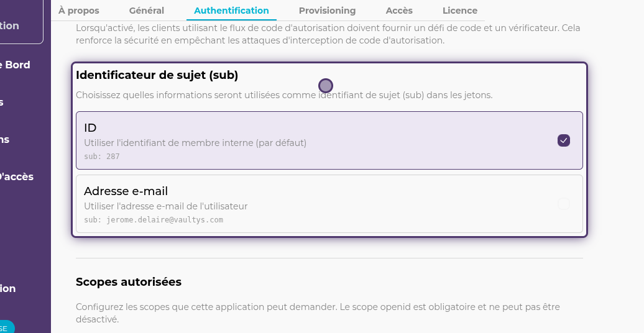
Task: Enable the Adresse e-mail radio circle
Action: coord(563,204)
